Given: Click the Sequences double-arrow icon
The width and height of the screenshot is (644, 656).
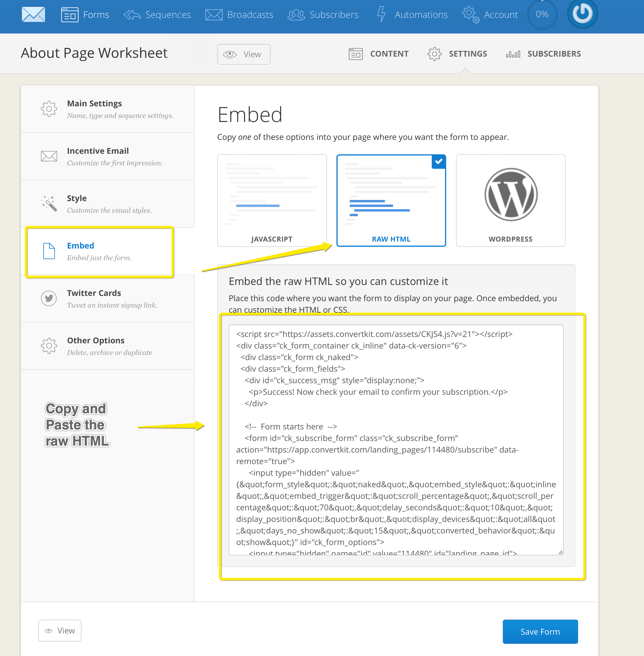Looking at the screenshot, I should pyautogui.click(x=132, y=15).
